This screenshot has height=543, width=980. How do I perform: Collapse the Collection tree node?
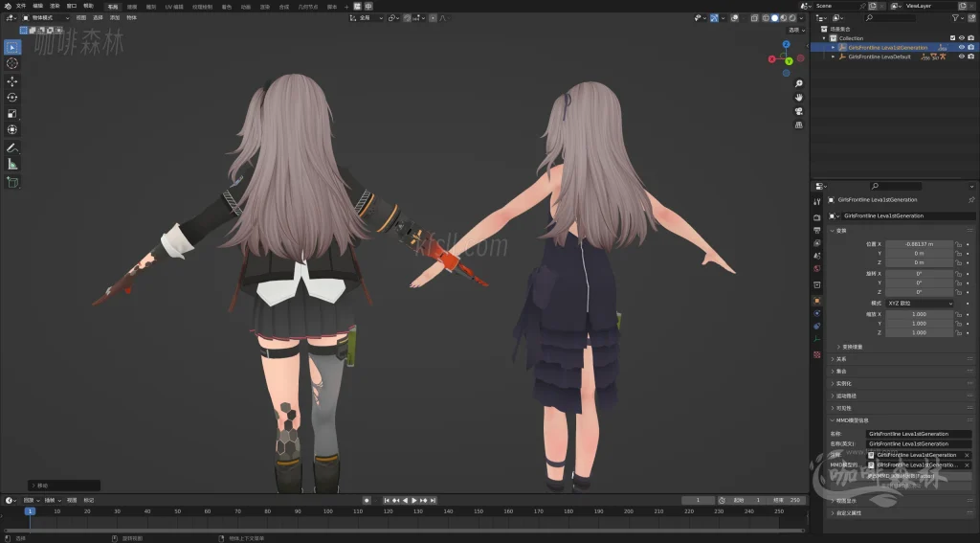[824, 38]
